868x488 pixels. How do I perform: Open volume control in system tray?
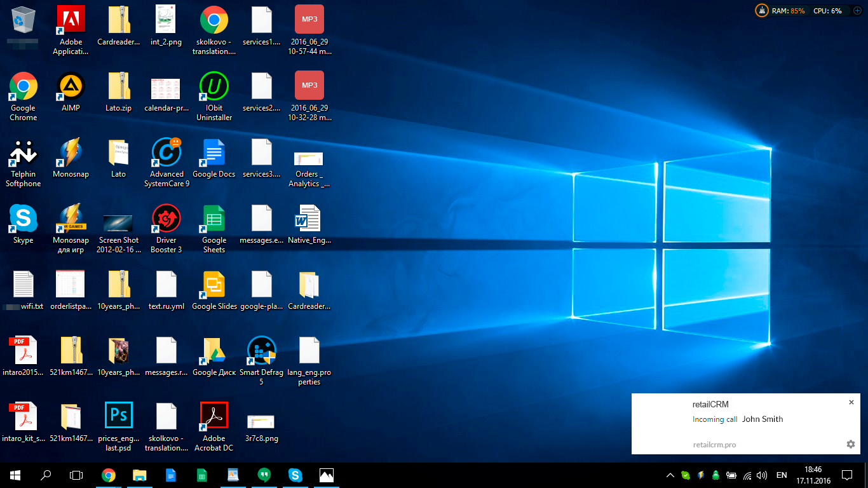pos(762,475)
